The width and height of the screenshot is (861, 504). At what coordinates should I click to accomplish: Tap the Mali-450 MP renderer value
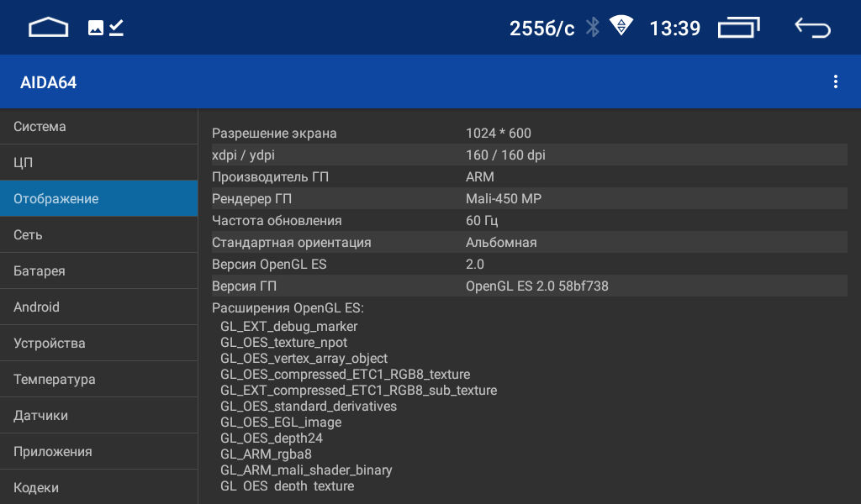pyautogui.click(x=504, y=199)
